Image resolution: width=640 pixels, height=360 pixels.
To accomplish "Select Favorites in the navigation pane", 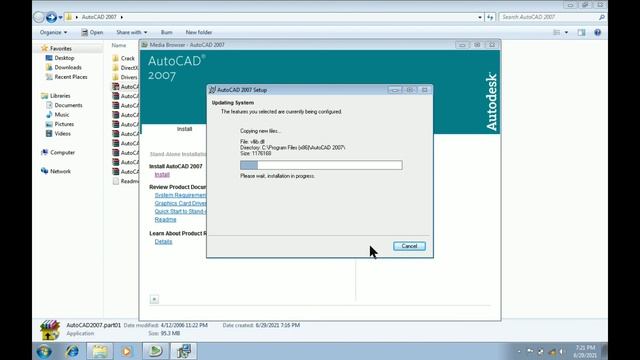I will (61, 49).
